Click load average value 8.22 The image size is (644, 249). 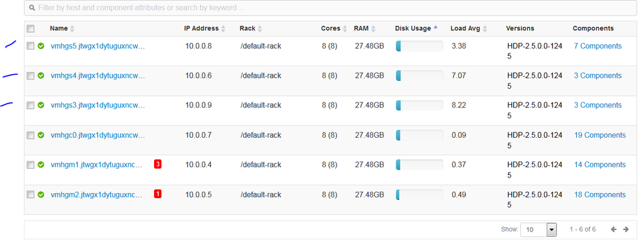click(x=459, y=105)
